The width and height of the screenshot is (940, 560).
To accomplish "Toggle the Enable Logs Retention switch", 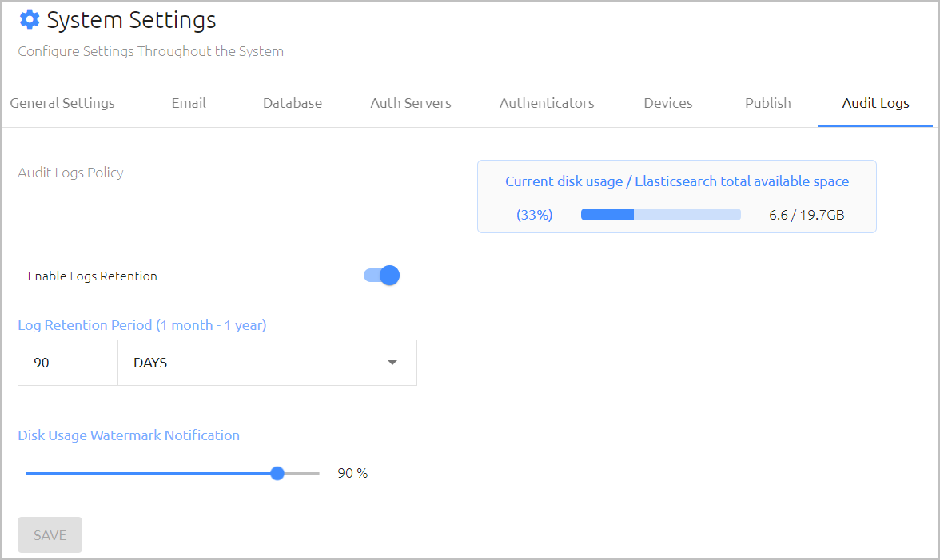I will (x=382, y=276).
